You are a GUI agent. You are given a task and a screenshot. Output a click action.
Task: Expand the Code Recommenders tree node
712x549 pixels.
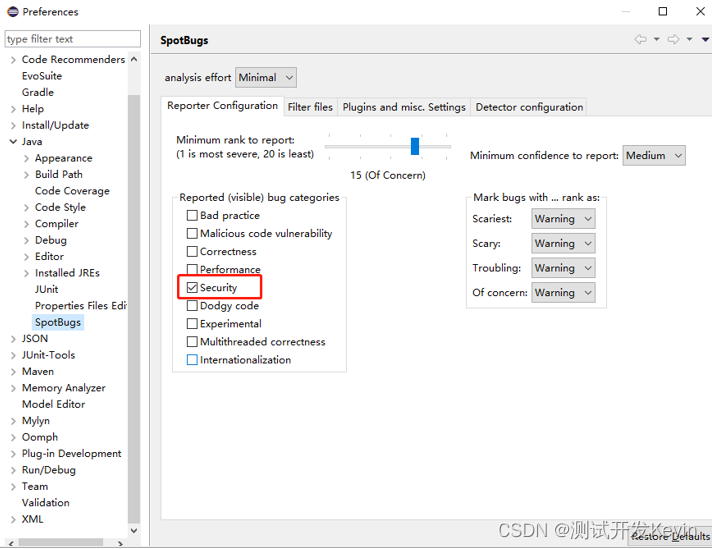pos(13,59)
